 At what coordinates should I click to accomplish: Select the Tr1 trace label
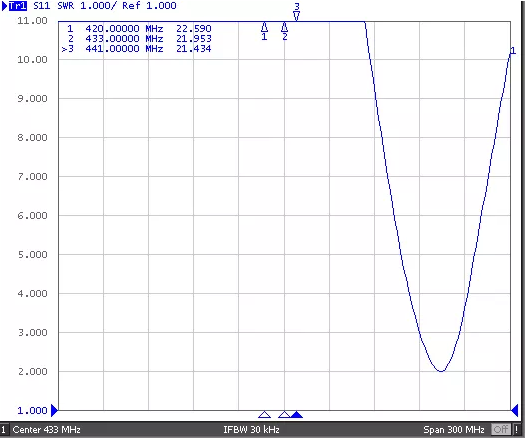[17, 6]
